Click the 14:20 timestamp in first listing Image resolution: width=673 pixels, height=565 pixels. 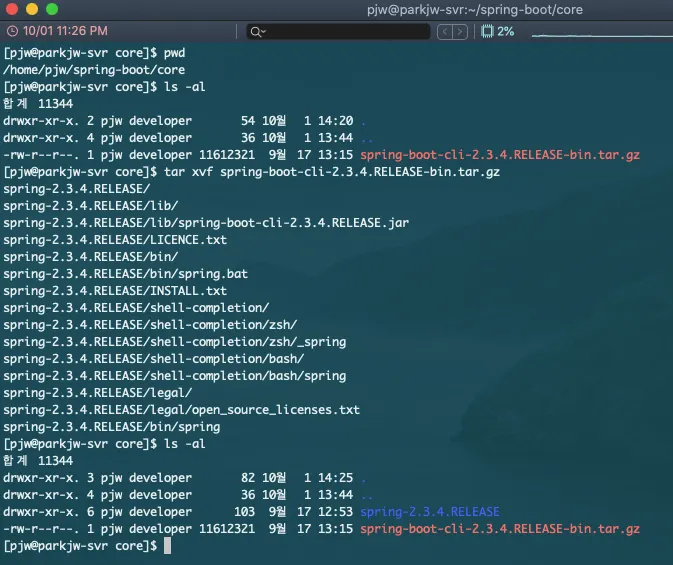[336, 121]
